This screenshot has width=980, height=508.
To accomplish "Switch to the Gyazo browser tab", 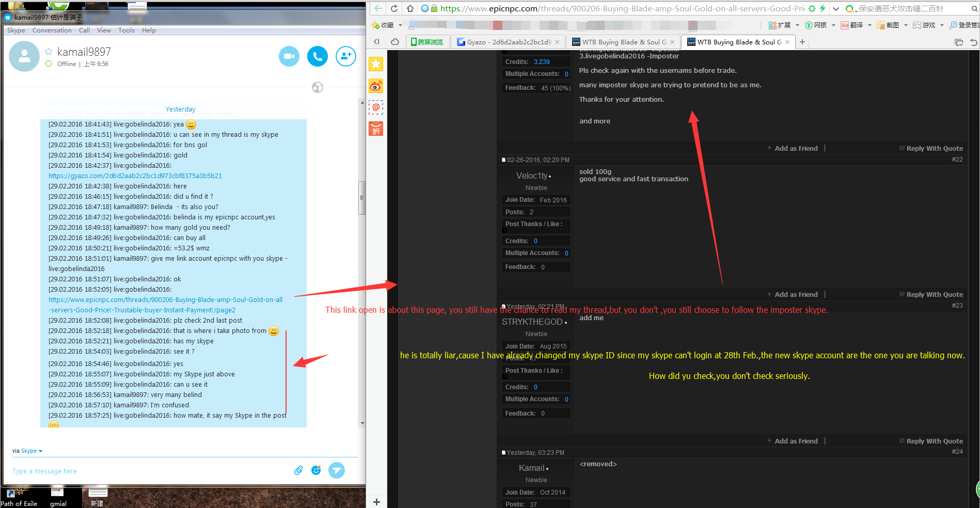I will (x=508, y=42).
